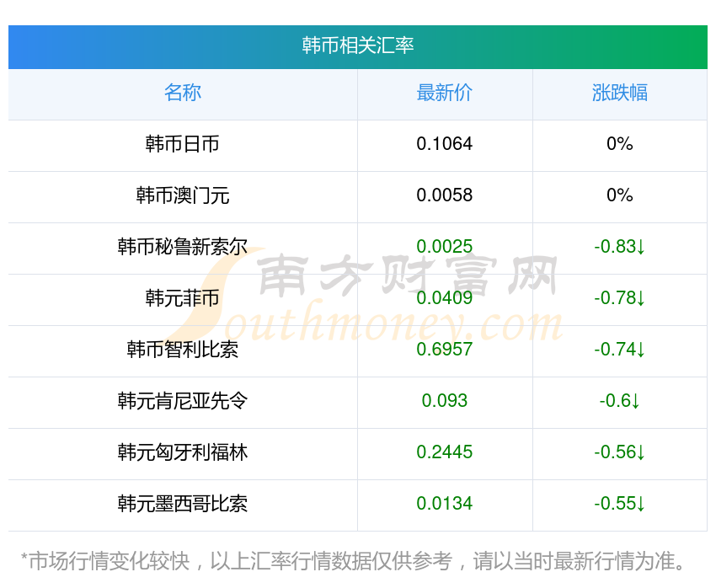Image resolution: width=716 pixels, height=588 pixels.
Task: Click the 韩币秘鲁新索尔 row name
Action: click(183, 247)
